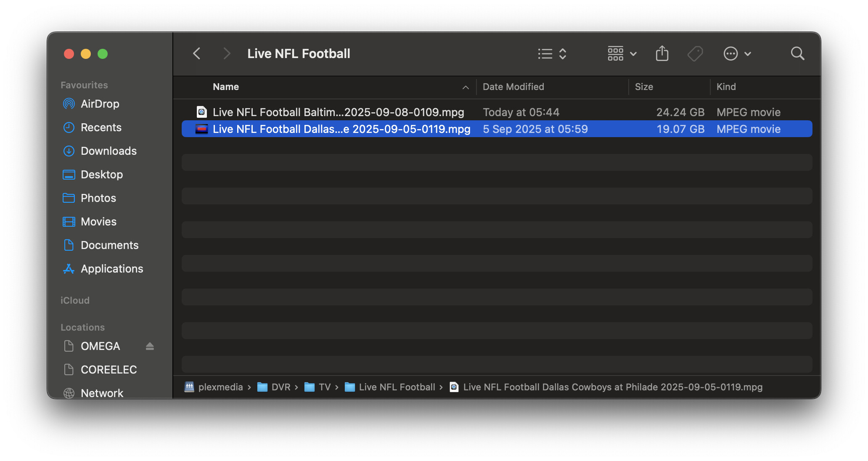Select Applications in the sidebar
Viewport: 868px width, 461px height.
coord(112,269)
